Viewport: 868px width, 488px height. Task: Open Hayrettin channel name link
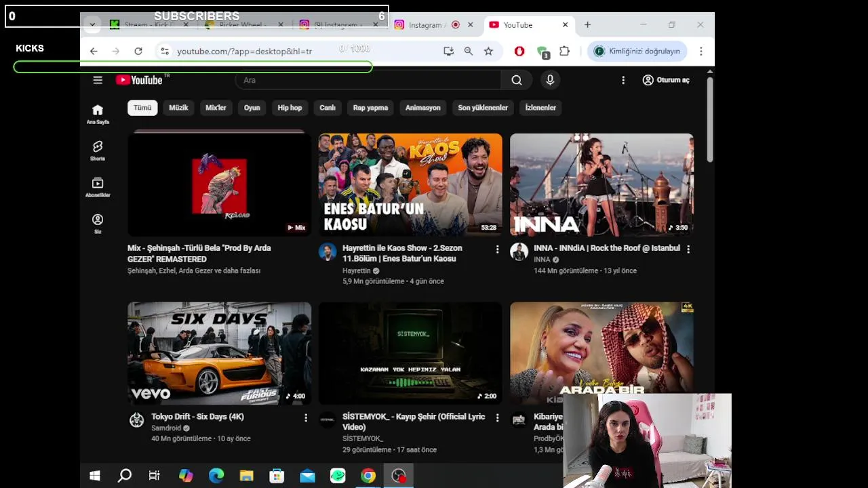pyautogui.click(x=357, y=270)
